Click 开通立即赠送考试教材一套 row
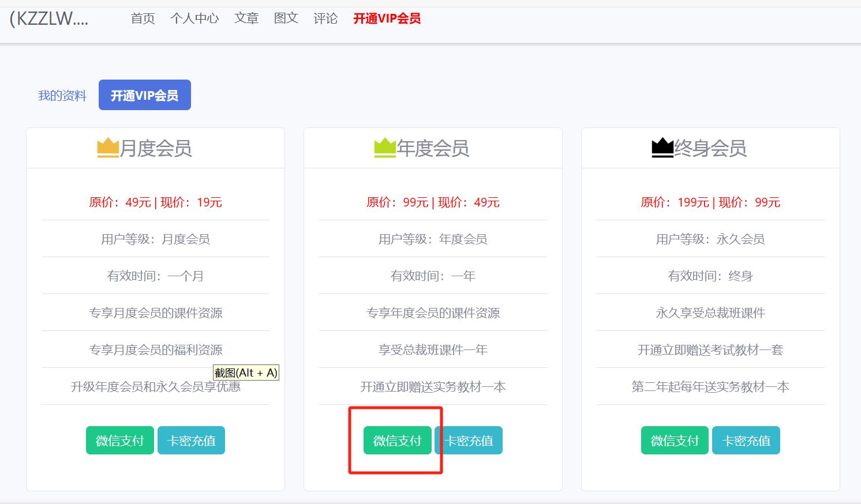The image size is (861, 504). [710, 349]
